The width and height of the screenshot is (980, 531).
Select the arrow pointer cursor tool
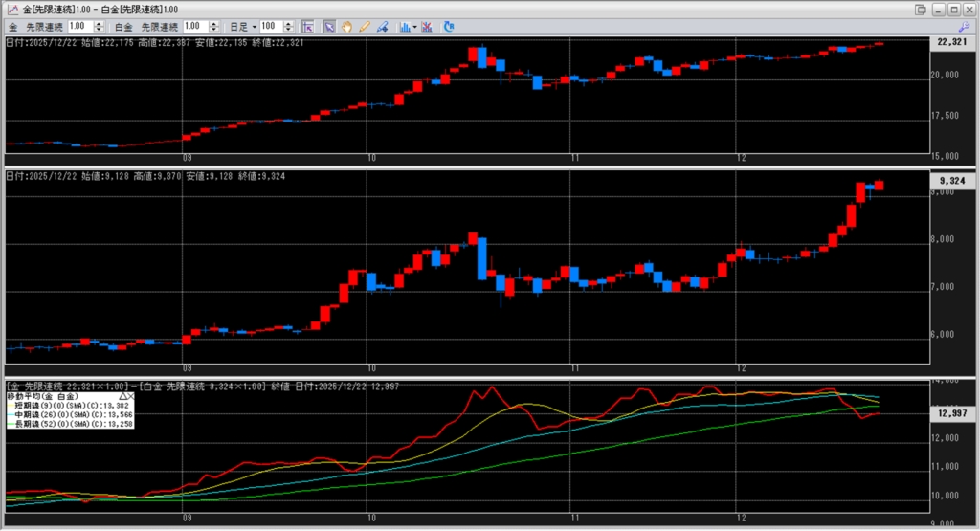click(329, 27)
